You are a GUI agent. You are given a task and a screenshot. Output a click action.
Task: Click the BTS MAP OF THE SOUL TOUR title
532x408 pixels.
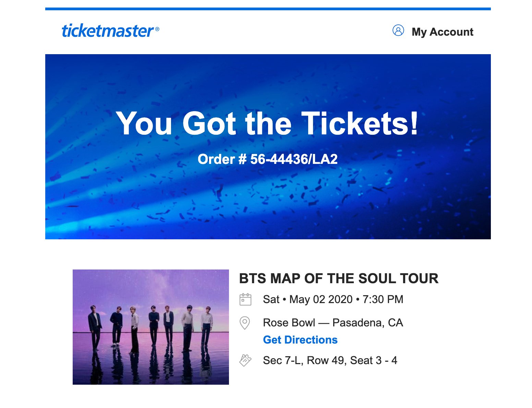coord(338,278)
